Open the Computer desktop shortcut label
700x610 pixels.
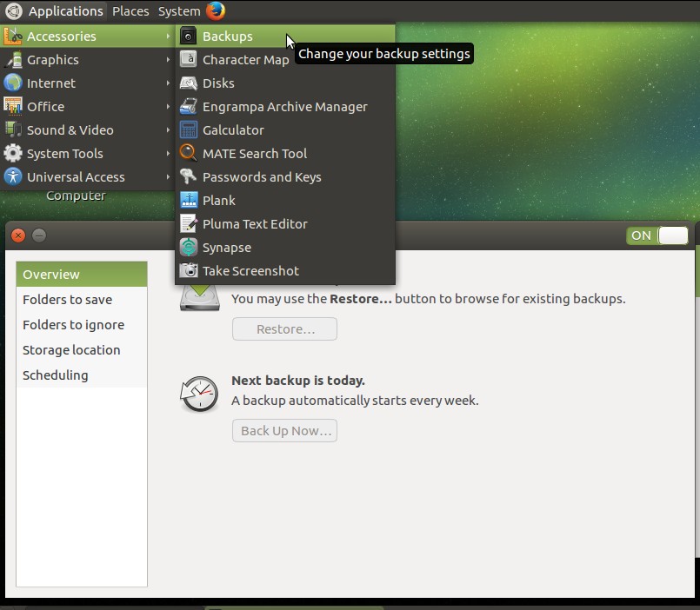[x=76, y=196]
